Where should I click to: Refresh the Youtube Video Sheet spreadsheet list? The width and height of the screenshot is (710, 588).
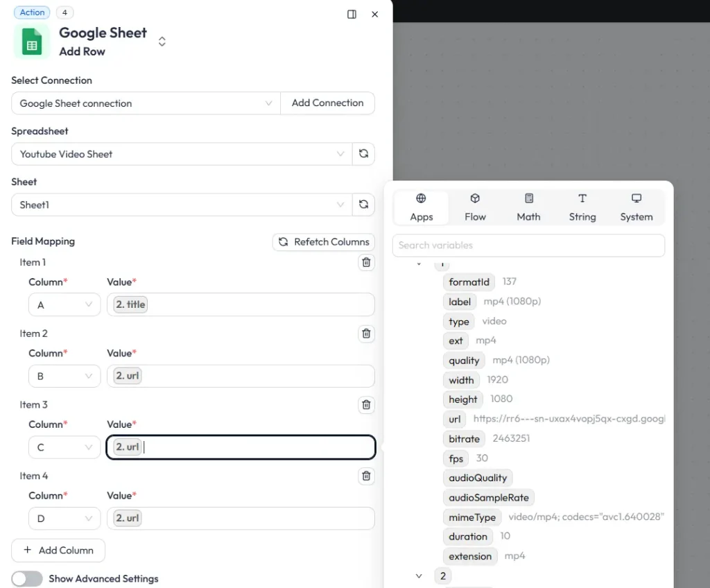tap(363, 153)
